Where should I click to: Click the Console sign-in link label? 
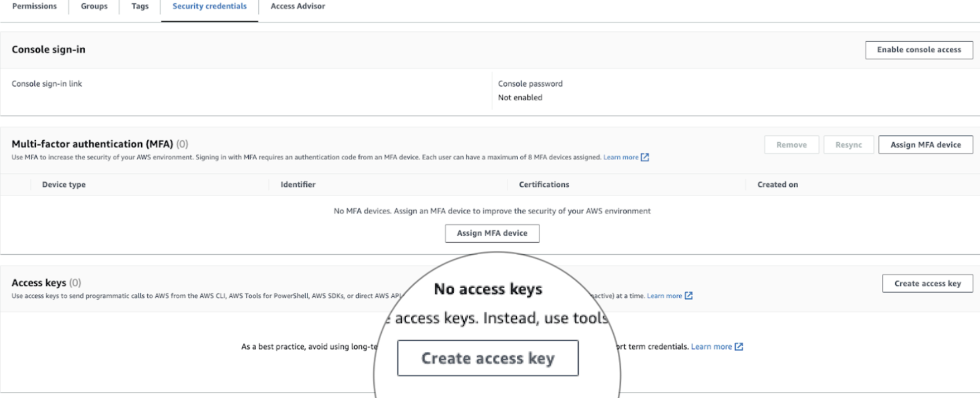pyautogui.click(x=47, y=84)
